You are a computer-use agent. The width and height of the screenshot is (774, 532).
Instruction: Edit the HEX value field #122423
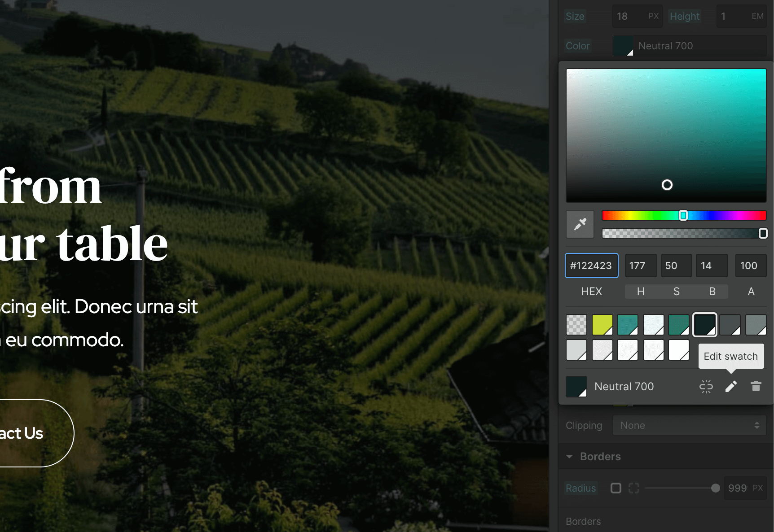[591, 266]
